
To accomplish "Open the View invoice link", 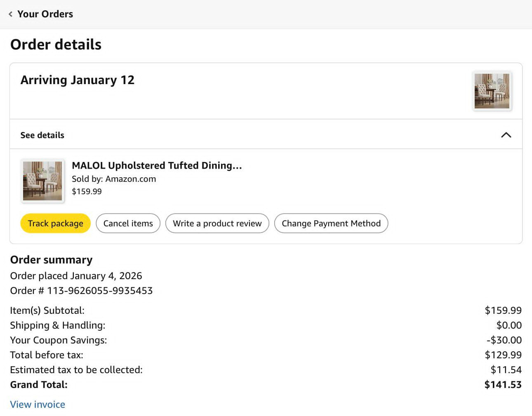I will [x=38, y=404].
